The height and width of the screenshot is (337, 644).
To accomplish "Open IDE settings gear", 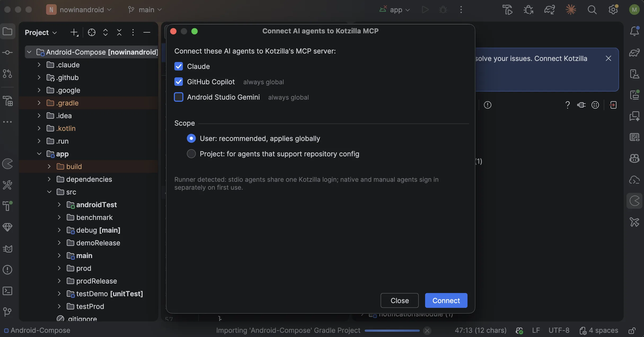I will [x=613, y=10].
